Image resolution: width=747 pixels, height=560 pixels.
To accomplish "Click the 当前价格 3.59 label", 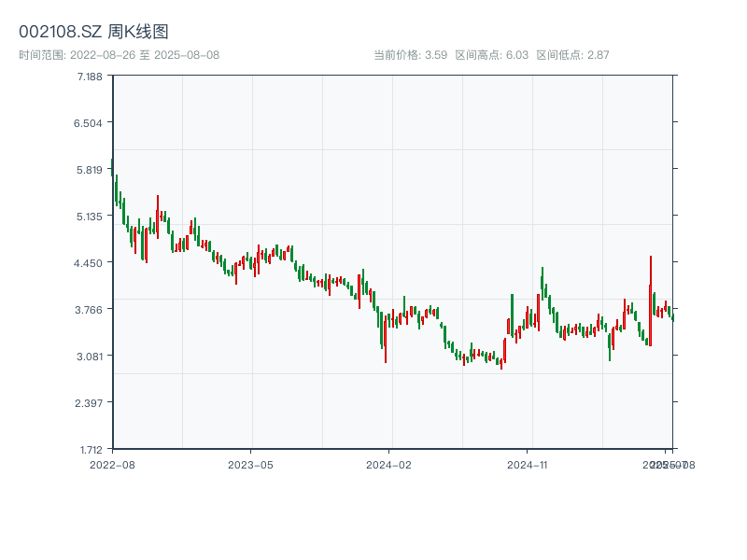I will pos(410,55).
